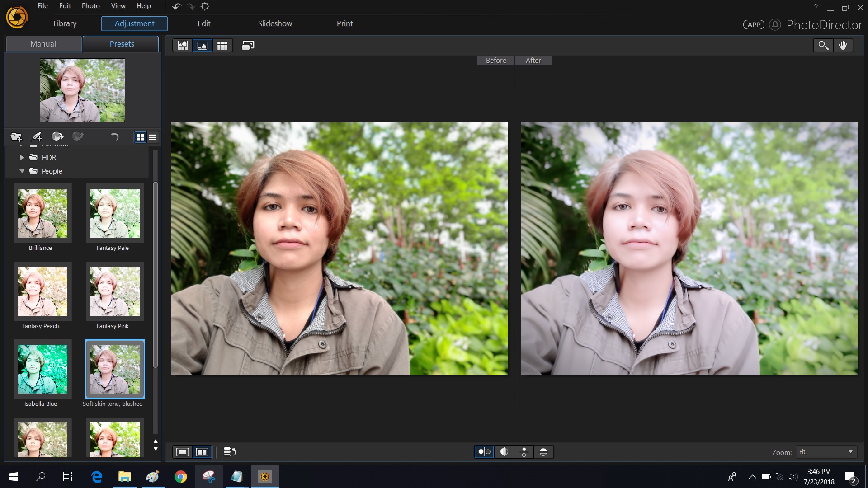The width and height of the screenshot is (868, 488).
Task: Click the After label
Action: tap(533, 61)
